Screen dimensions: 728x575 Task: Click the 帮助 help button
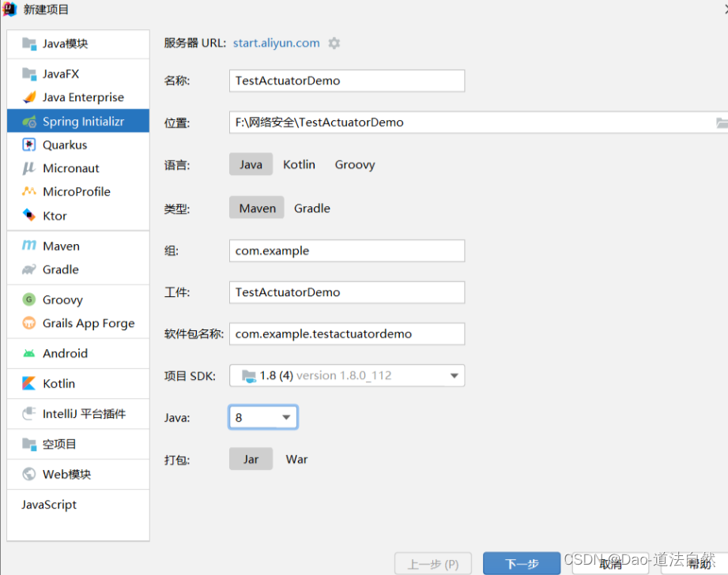695,564
